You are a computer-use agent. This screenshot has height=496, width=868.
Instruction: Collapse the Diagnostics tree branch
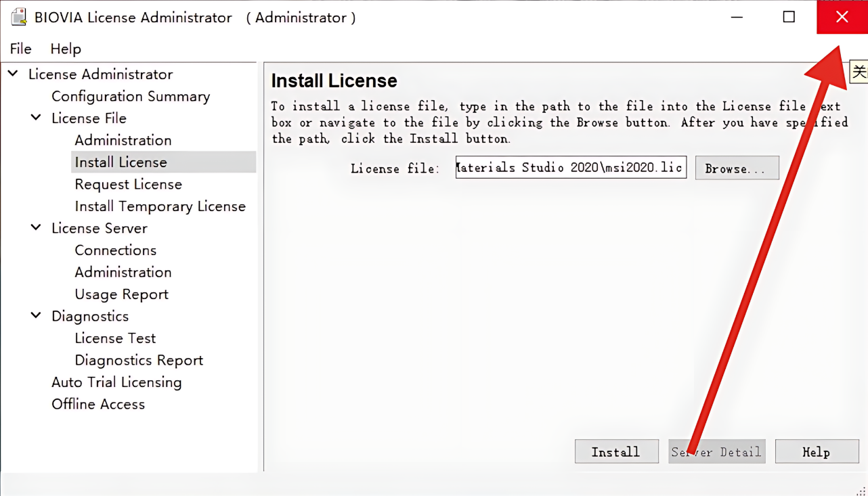coord(36,315)
